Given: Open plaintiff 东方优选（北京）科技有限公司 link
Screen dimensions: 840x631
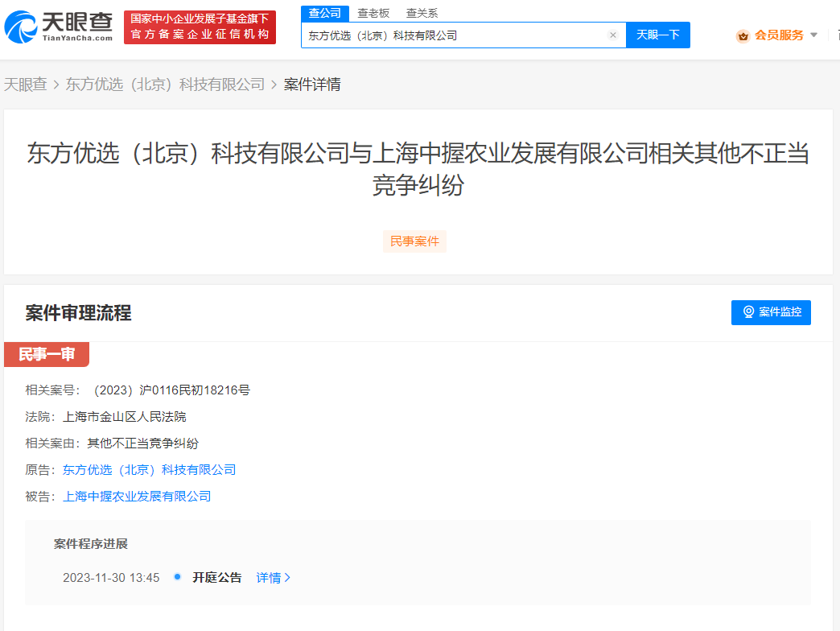Looking at the screenshot, I should coord(149,470).
